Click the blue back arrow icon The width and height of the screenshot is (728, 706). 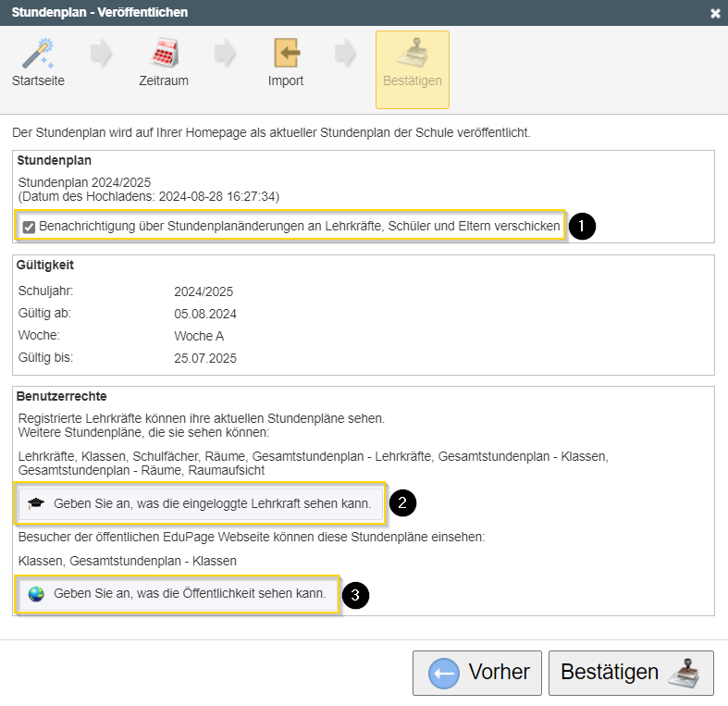[444, 674]
